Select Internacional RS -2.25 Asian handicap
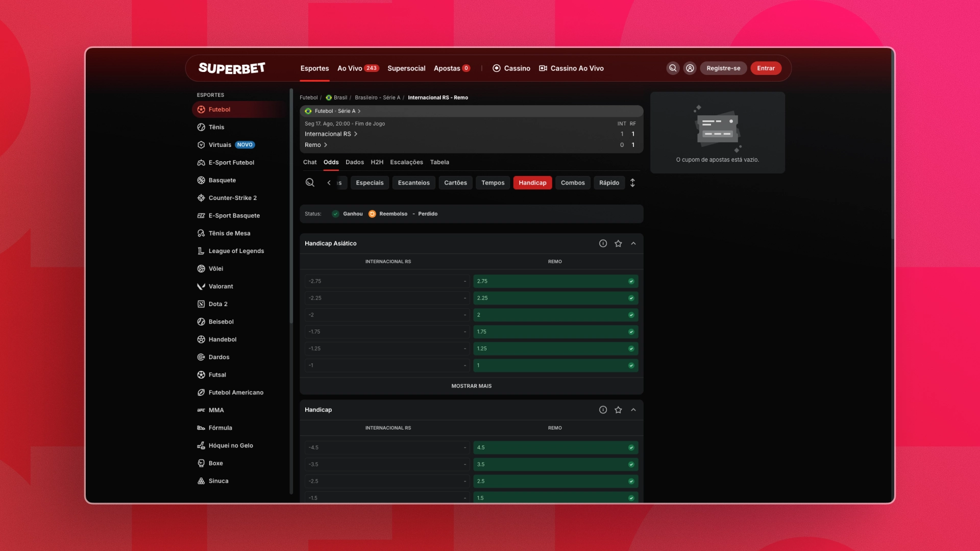 387,298
